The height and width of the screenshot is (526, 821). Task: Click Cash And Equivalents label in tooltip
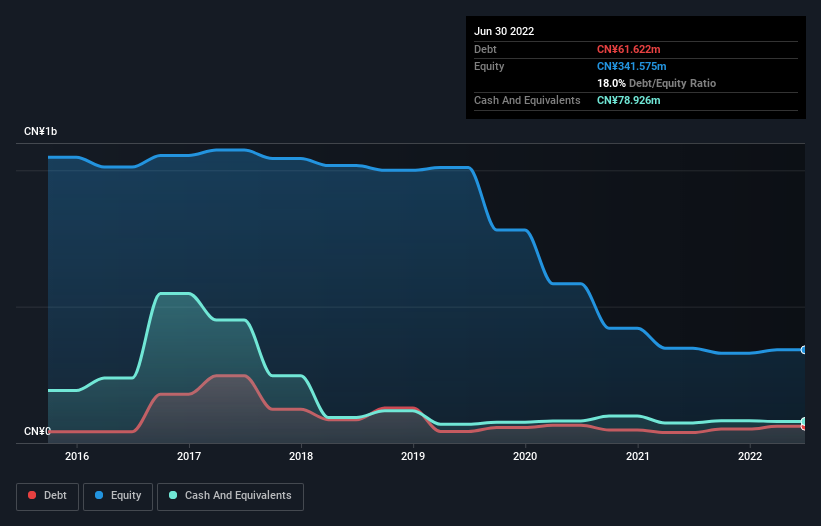coord(527,100)
